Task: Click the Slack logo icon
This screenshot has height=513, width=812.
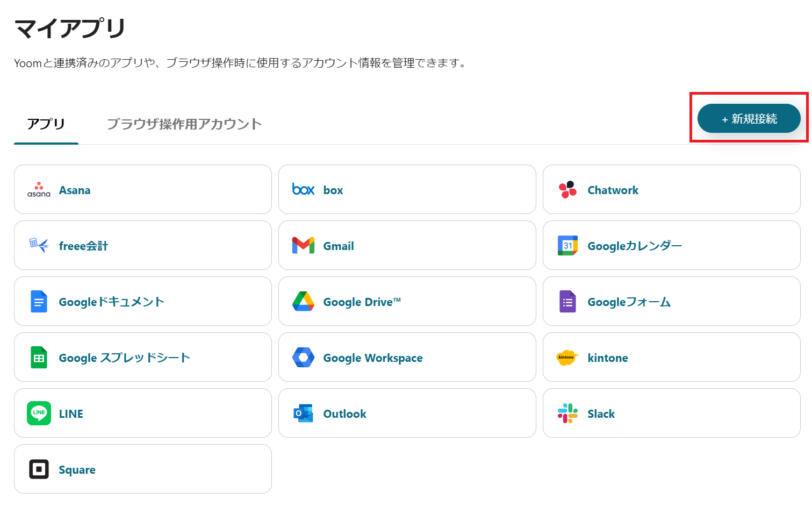Action: coord(567,414)
